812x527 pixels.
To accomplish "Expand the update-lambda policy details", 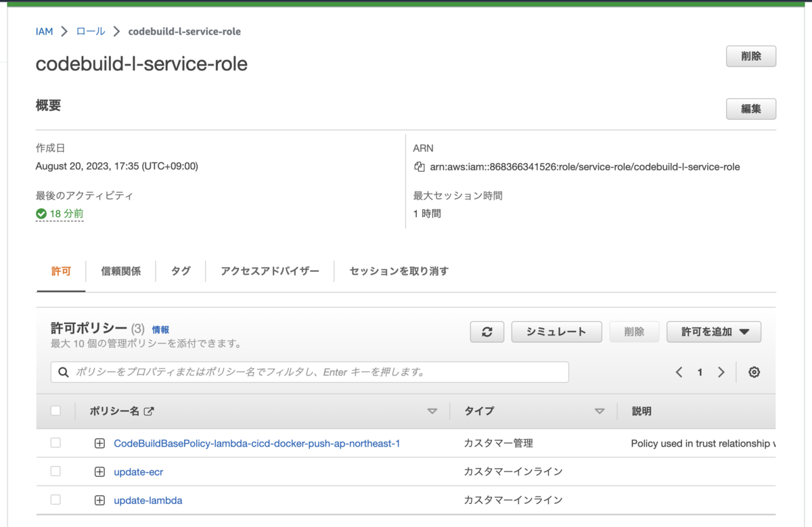I will point(99,500).
